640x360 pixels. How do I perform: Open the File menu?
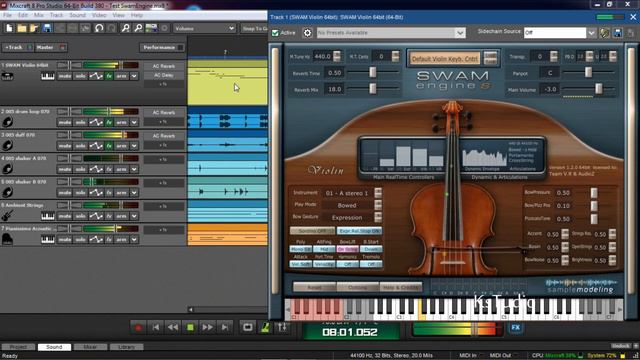tap(7, 15)
